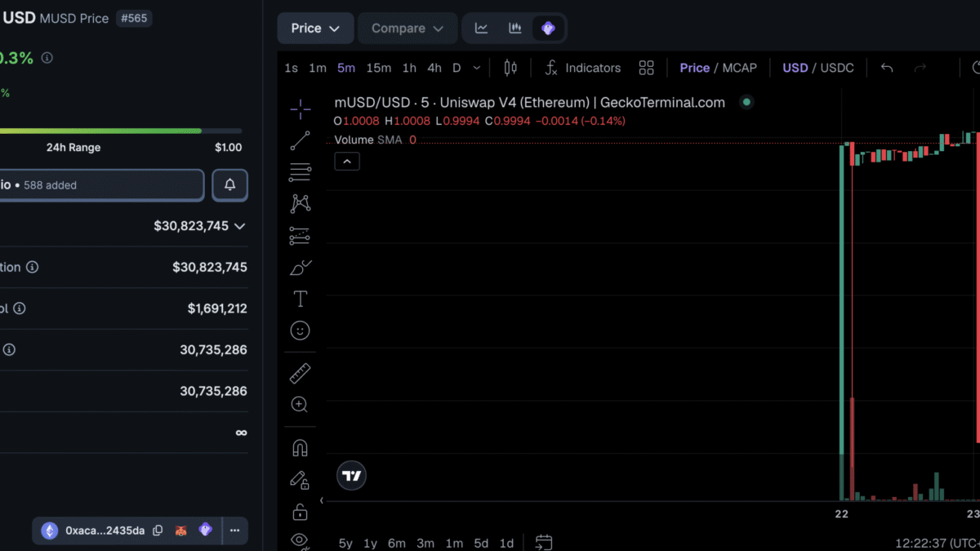Select the ruler measure tool
The image size is (980, 551).
tap(300, 374)
